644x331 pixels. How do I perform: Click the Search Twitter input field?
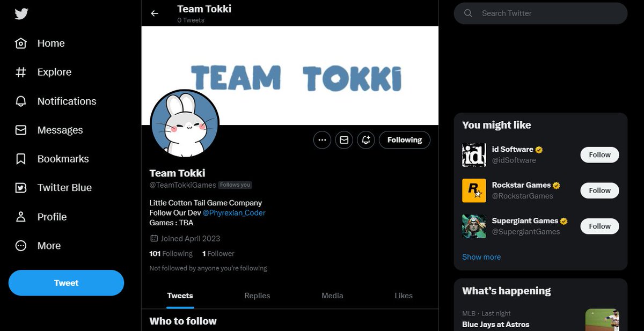[539, 13]
